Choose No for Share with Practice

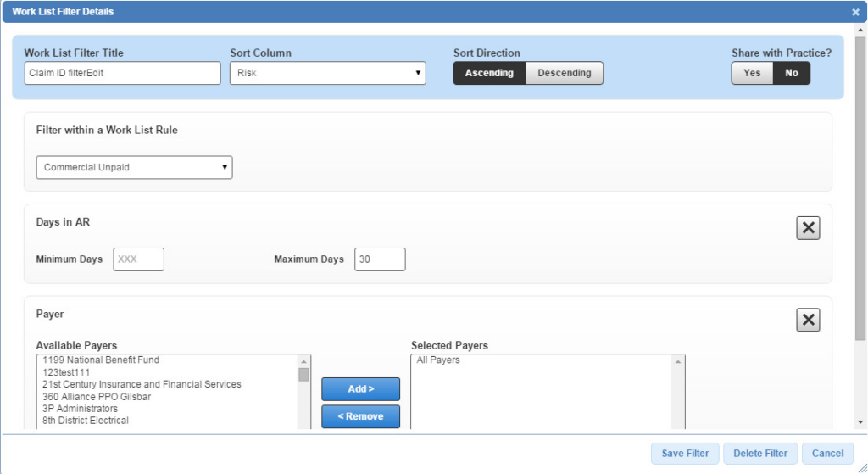coord(792,73)
